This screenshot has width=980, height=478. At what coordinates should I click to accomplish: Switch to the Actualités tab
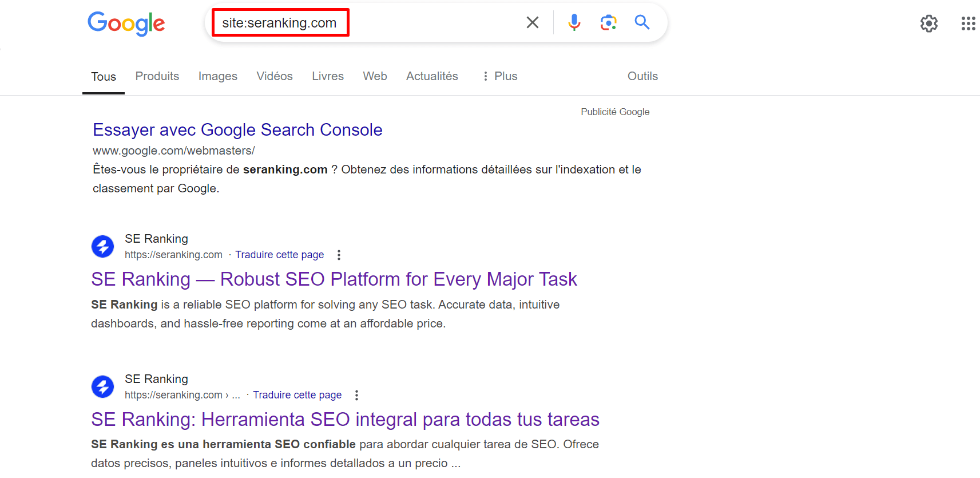[432, 76]
